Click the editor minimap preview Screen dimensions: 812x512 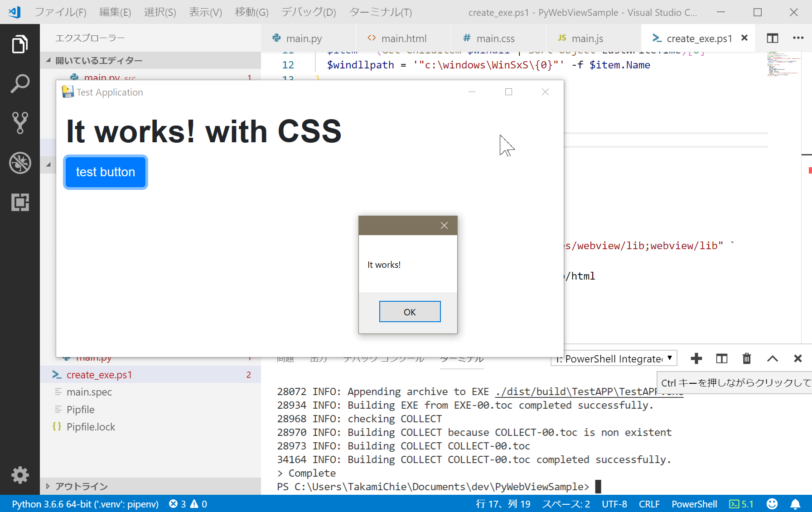pos(783,64)
